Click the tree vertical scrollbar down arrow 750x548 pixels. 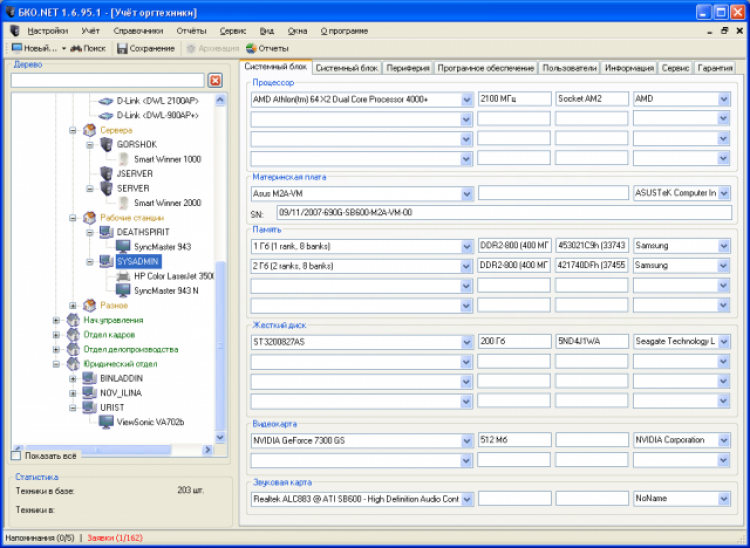click(220, 437)
